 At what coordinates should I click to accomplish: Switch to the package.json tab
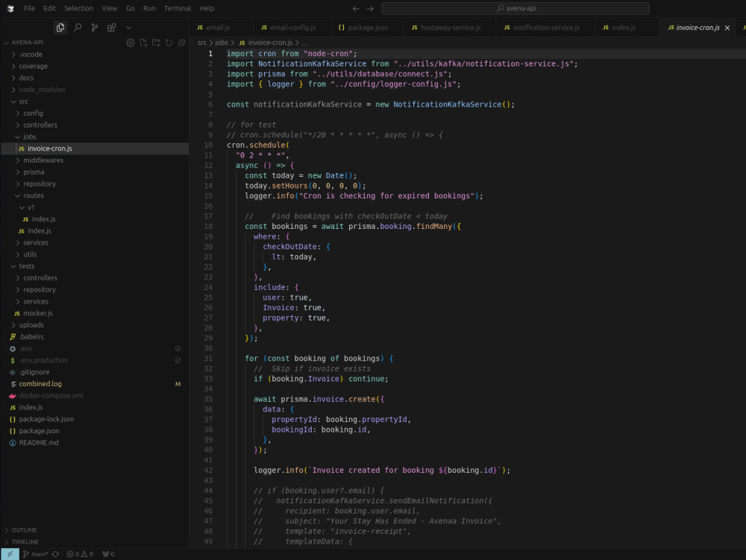click(368, 28)
